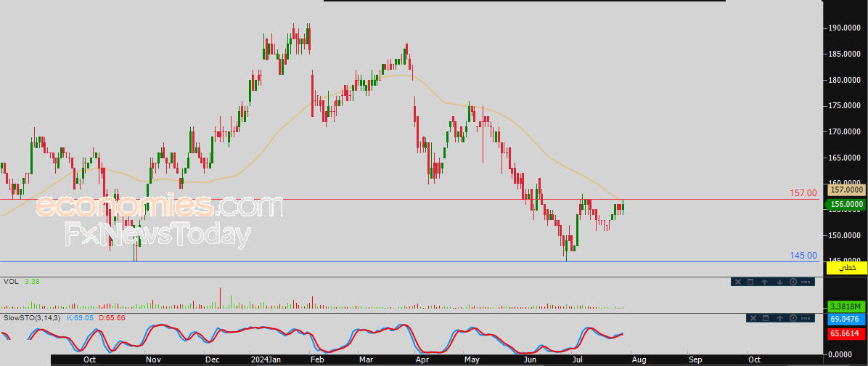Open more options for VOL panel
868x366 pixels.
coord(806,282)
